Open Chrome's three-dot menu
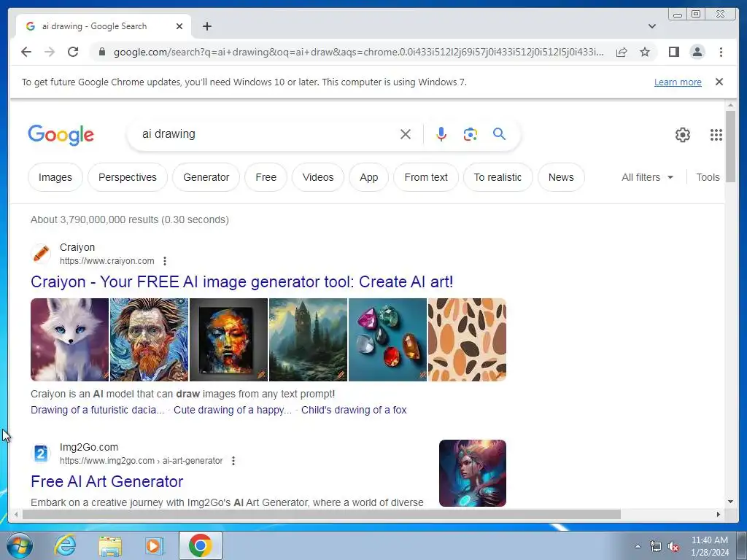This screenshot has width=747, height=560. (x=721, y=52)
